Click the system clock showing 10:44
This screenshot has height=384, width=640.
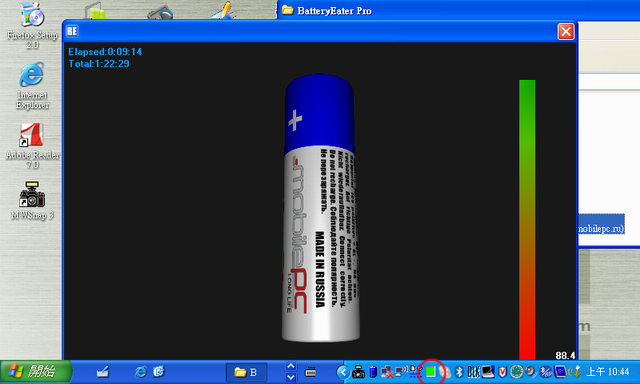pyautogui.click(x=608, y=372)
